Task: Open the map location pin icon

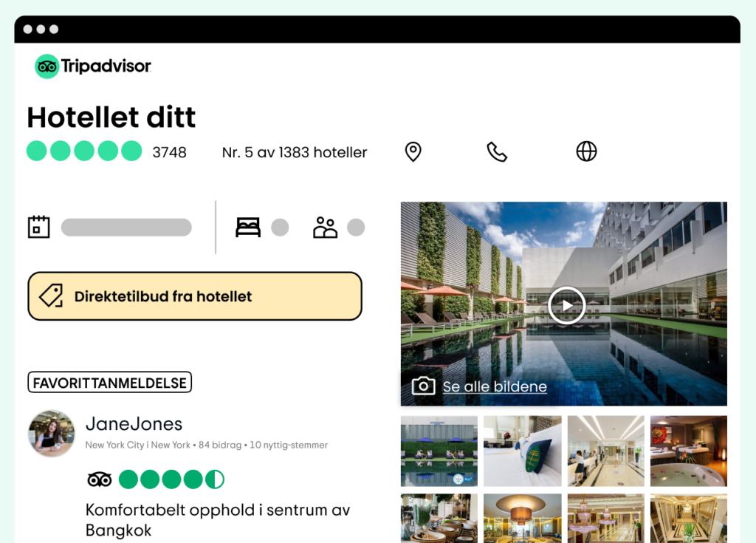Action: (x=413, y=151)
